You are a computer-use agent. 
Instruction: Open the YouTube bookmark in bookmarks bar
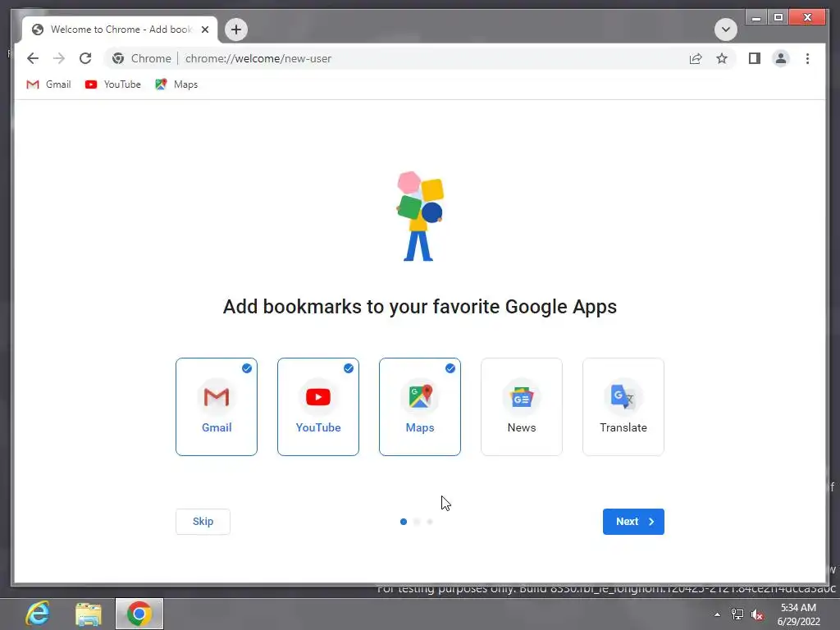[x=113, y=84]
